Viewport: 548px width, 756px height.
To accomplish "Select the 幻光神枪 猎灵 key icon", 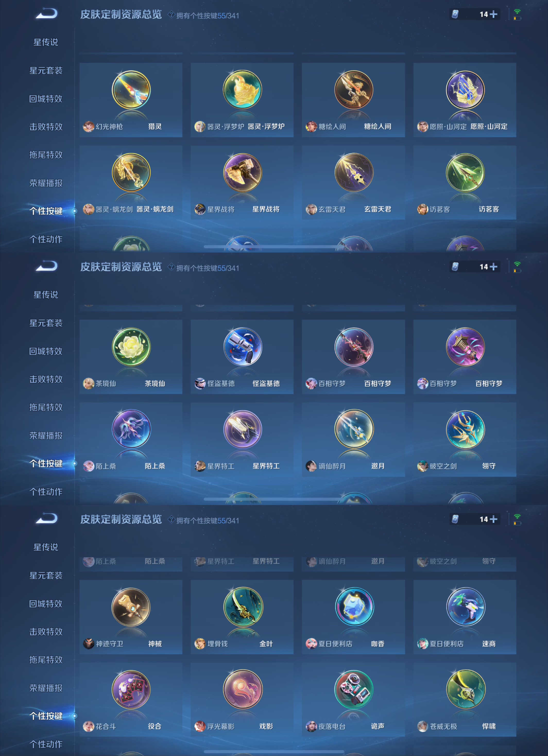I will pyautogui.click(x=131, y=90).
